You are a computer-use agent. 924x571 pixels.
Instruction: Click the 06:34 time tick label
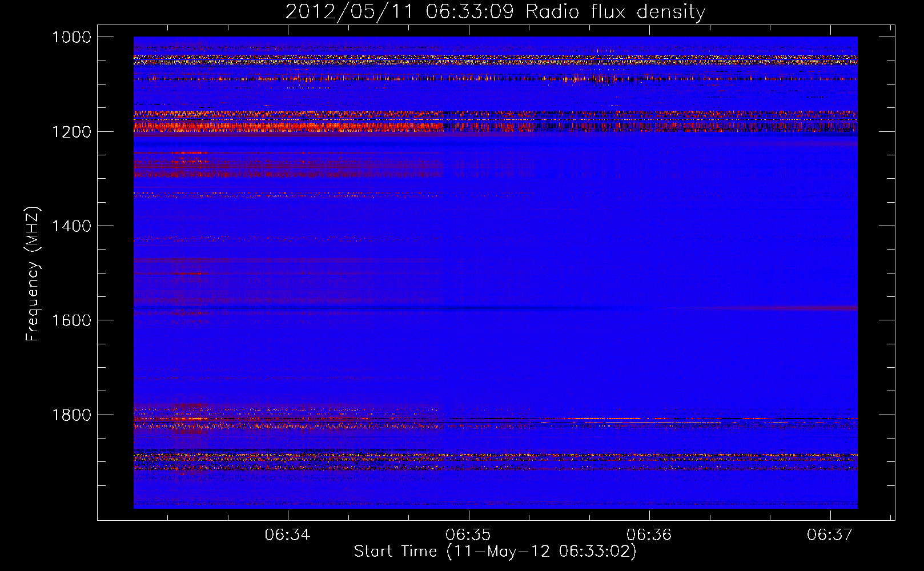tap(287, 534)
